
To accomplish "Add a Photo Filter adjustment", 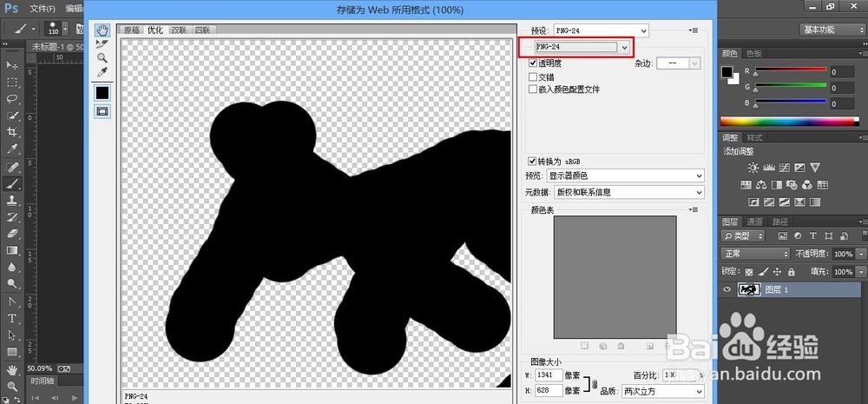I will click(792, 184).
